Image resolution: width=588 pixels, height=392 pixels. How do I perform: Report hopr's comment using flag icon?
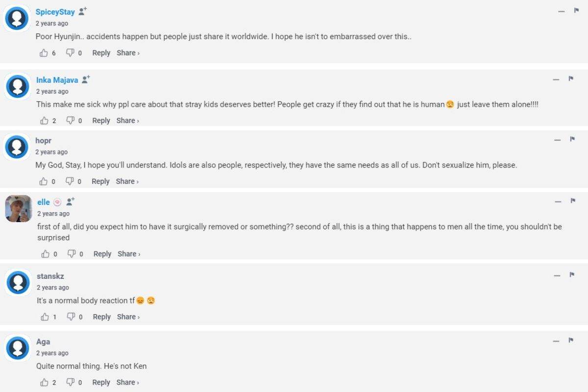[x=572, y=140]
